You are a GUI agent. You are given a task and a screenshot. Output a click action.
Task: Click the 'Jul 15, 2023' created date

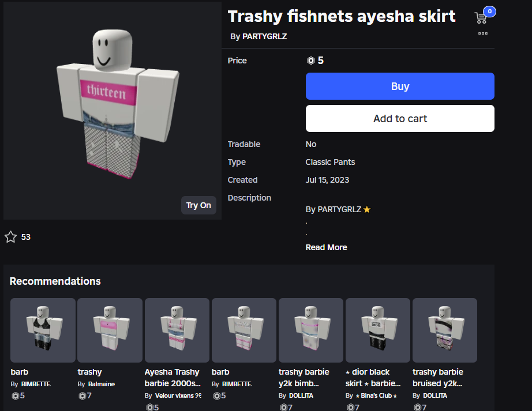point(327,180)
